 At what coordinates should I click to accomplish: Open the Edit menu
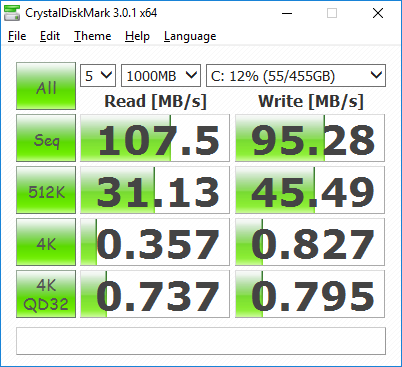(50, 36)
